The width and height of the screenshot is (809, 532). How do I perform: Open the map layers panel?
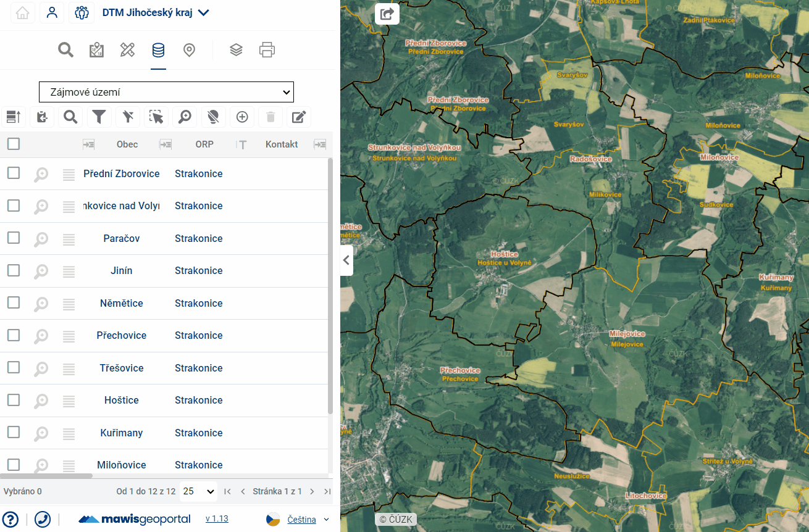(x=236, y=50)
